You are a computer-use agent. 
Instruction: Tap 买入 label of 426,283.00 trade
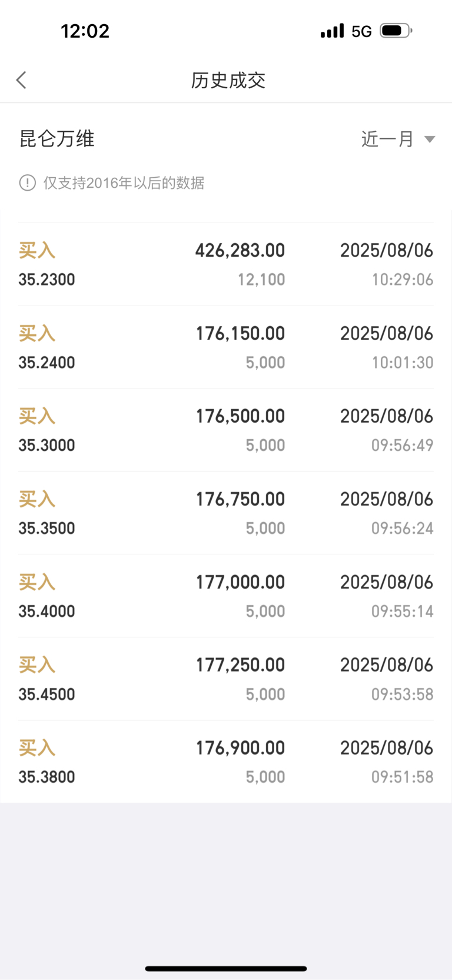pos(37,250)
